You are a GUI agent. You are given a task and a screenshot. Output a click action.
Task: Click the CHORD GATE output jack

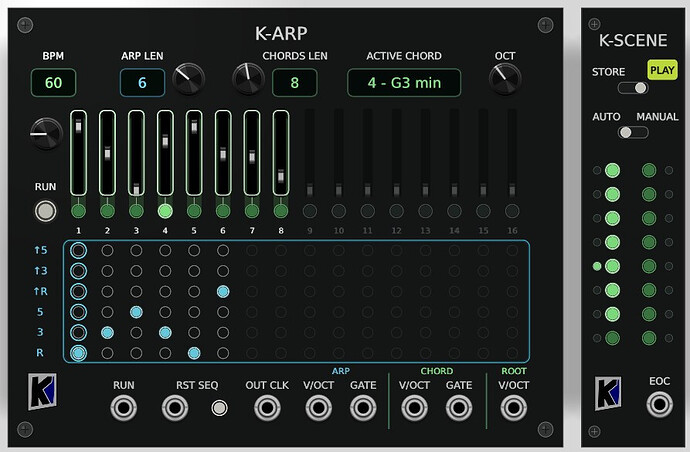click(x=459, y=408)
